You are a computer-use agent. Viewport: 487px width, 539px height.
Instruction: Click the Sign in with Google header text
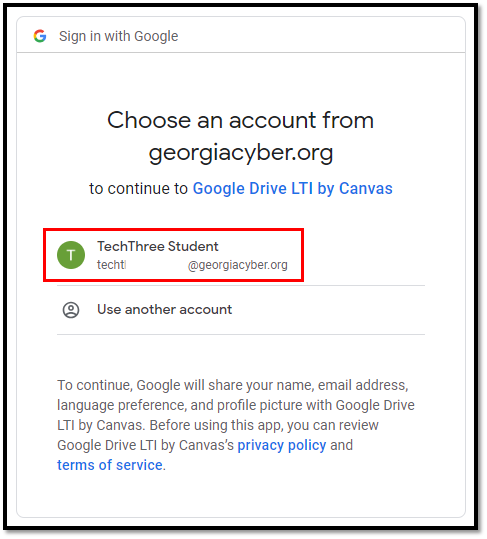[119, 36]
